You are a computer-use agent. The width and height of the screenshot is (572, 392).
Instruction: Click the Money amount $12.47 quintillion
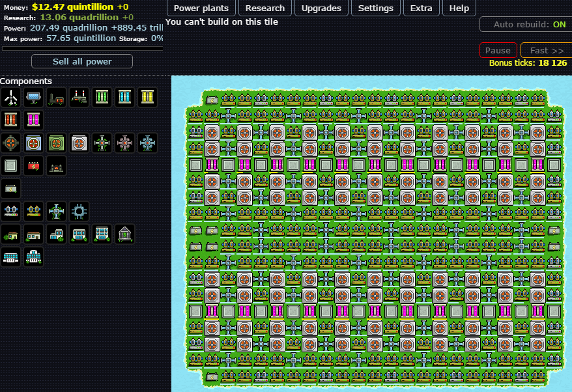tap(72, 7)
